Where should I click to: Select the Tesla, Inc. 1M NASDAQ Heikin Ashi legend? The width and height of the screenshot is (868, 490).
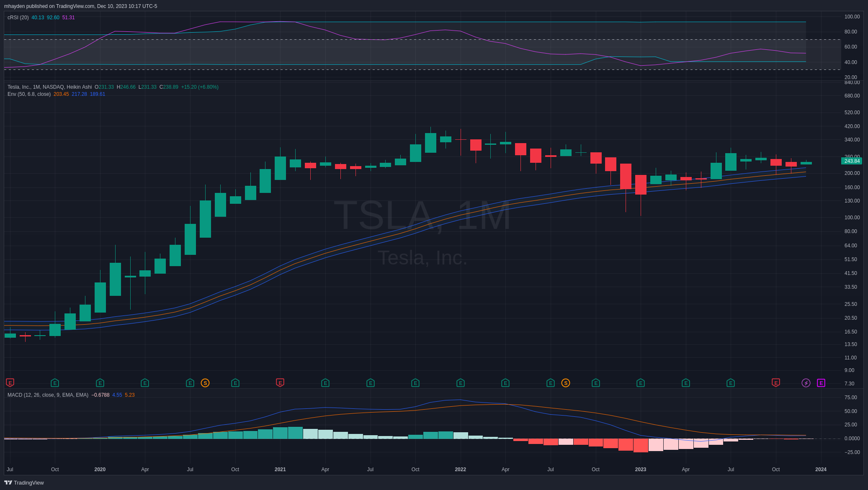click(x=49, y=87)
